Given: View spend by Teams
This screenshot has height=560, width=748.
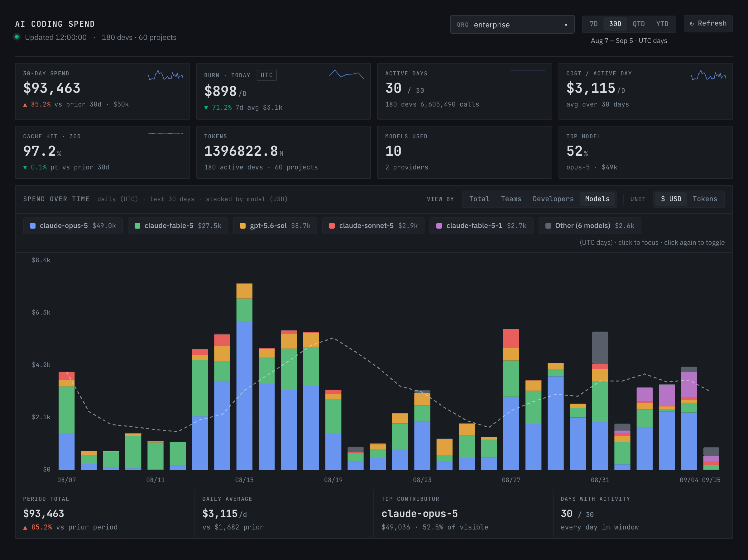Looking at the screenshot, I should point(511,199).
